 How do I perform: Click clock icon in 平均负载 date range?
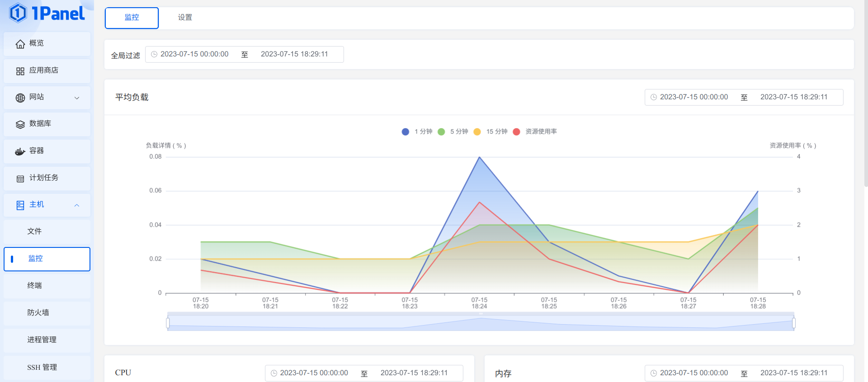654,97
